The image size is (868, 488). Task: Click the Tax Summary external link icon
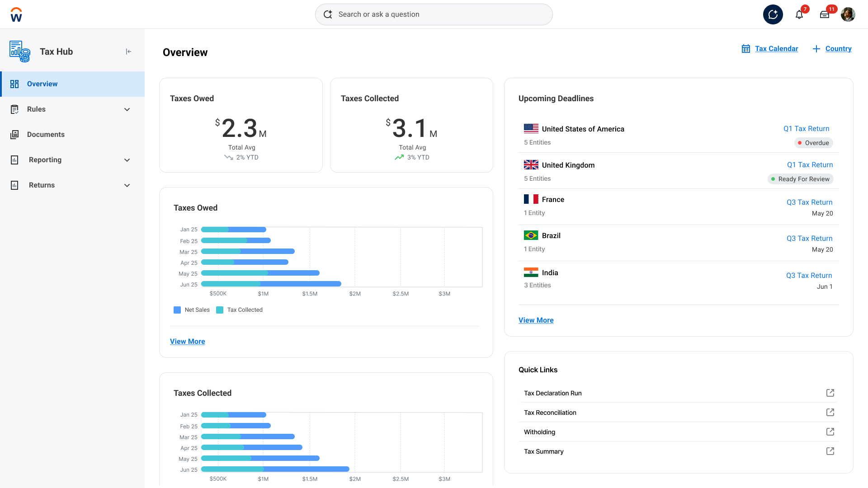point(830,451)
